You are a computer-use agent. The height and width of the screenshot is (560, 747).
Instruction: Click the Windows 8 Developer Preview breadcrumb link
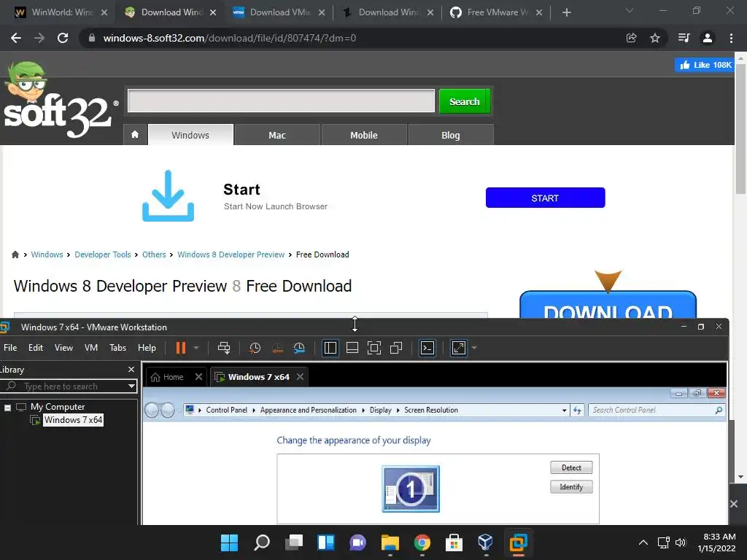coord(231,254)
